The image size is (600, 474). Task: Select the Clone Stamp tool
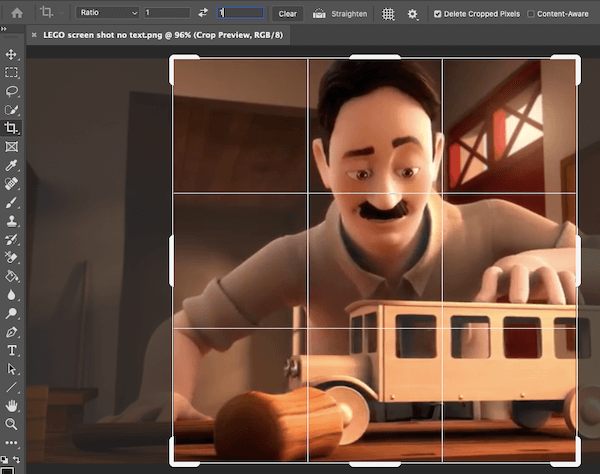point(11,221)
